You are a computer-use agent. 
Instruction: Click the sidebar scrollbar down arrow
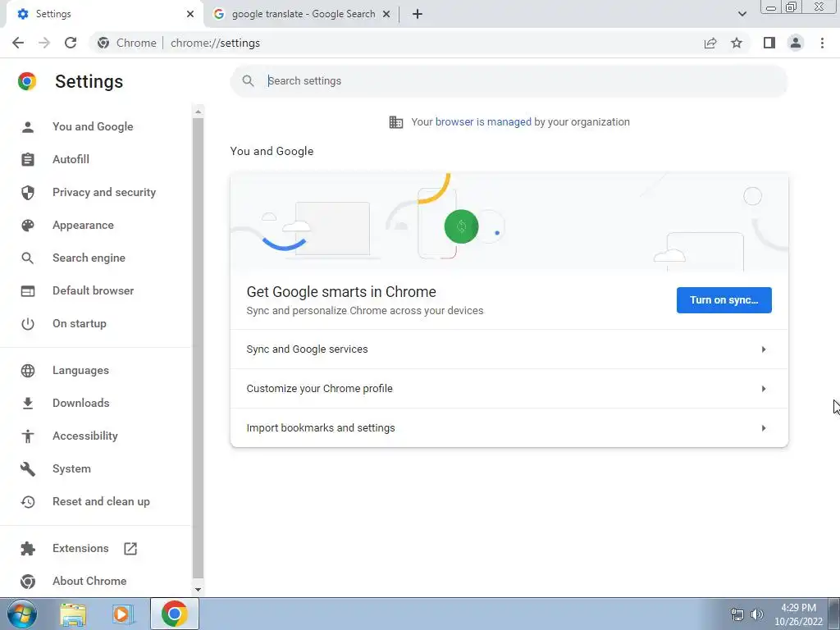pyautogui.click(x=198, y=590)
